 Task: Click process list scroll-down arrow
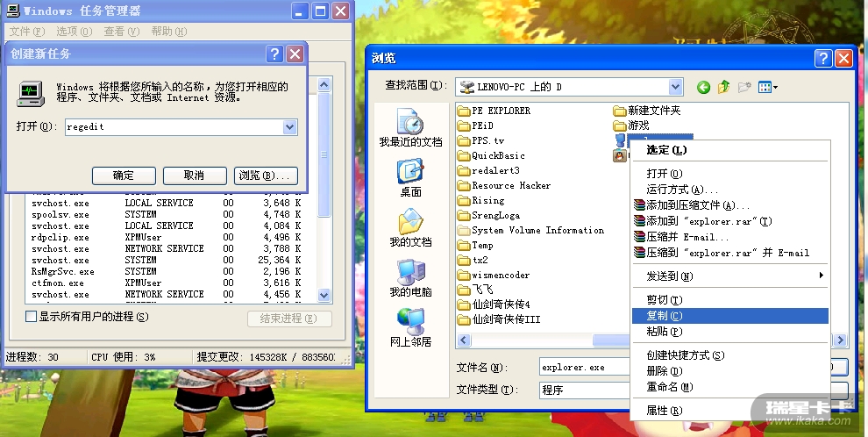coord(324,295)
